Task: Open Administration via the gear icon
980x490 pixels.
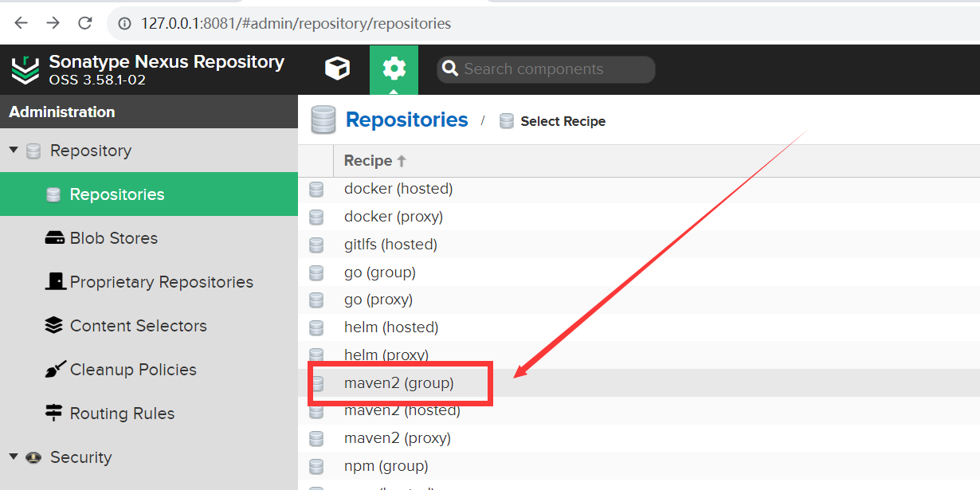Action: click(x=394, y=69)
